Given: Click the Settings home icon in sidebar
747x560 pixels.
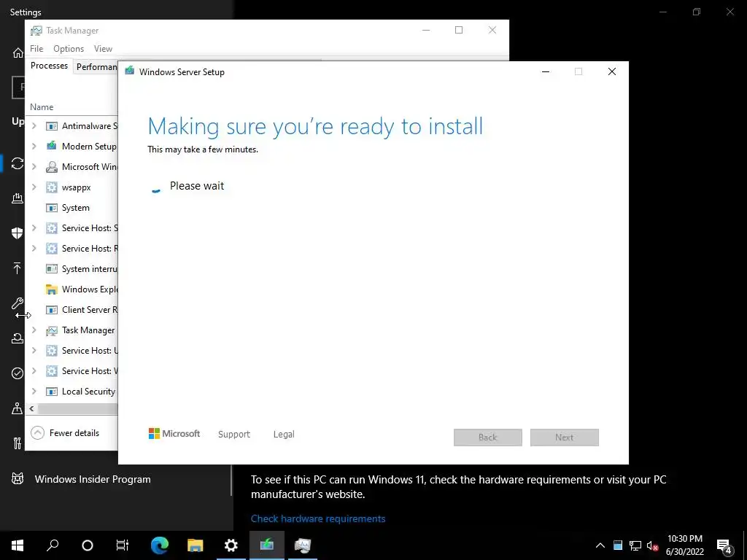Looking at the screenshot, I should coord(18,52).
